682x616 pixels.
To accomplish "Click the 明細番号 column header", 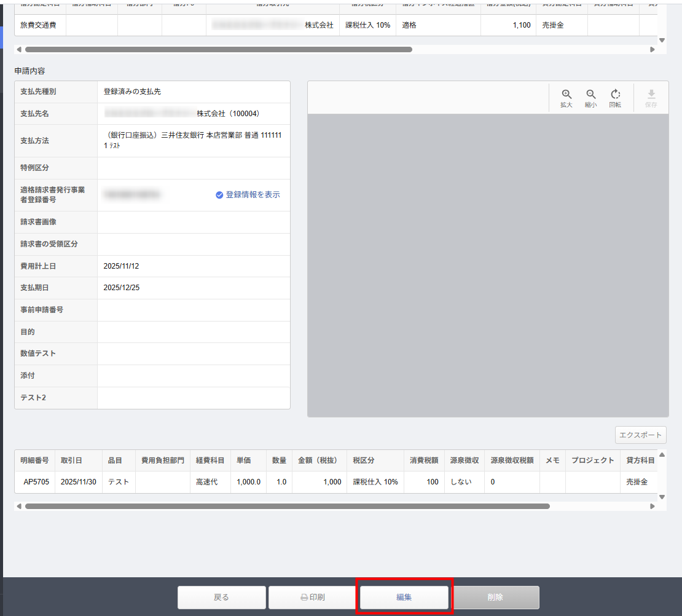I will [x=35, y=460].
